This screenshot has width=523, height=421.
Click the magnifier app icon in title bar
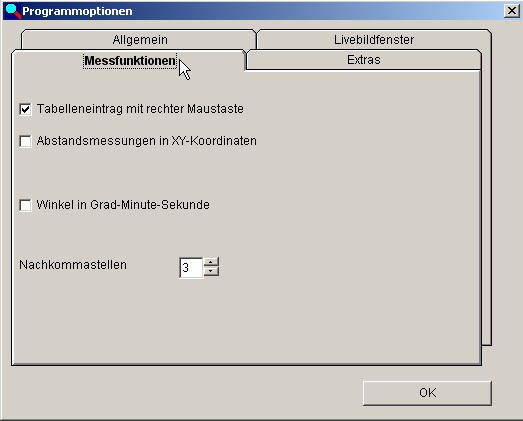pos(13,11)
